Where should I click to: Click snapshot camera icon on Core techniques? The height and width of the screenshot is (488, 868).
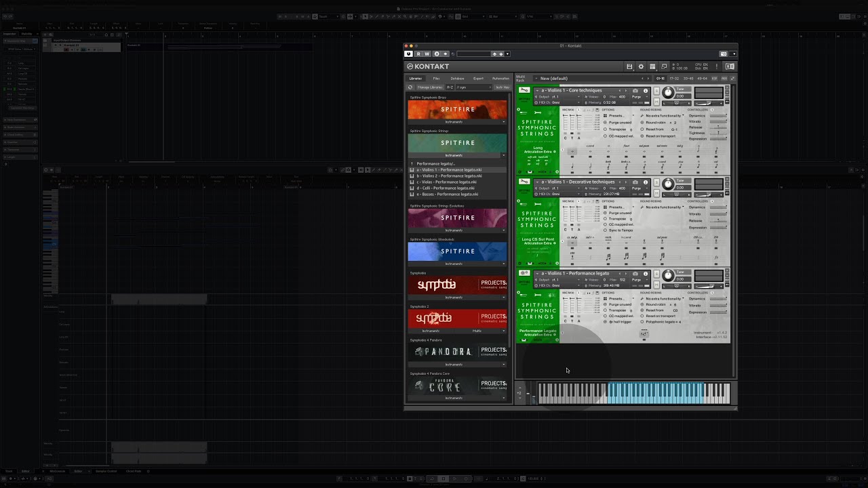tap(635, 91)
